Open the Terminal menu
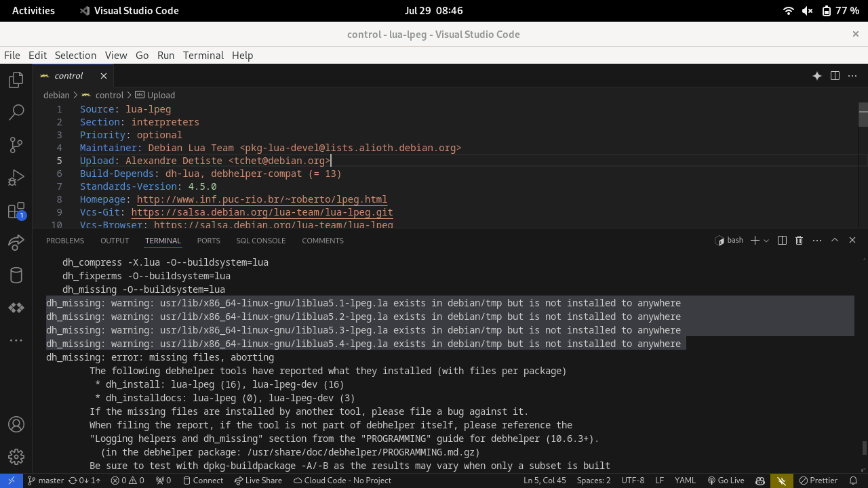 click(203, 56)
